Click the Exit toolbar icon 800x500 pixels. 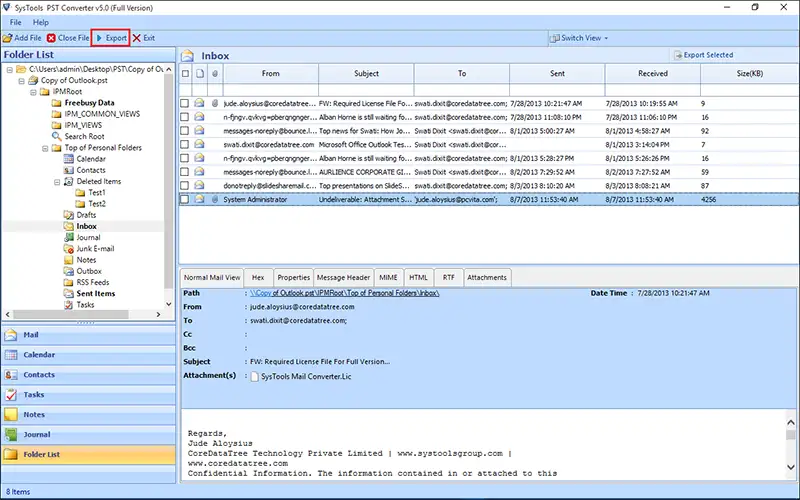pyautogui.click(x=137, y=38)
